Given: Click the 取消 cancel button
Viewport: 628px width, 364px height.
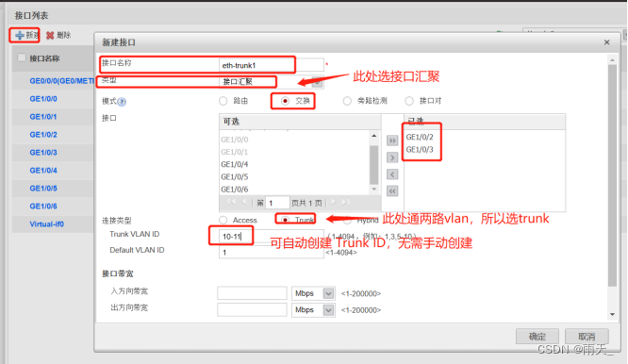Looking at the screenshot, I should 587,337.
